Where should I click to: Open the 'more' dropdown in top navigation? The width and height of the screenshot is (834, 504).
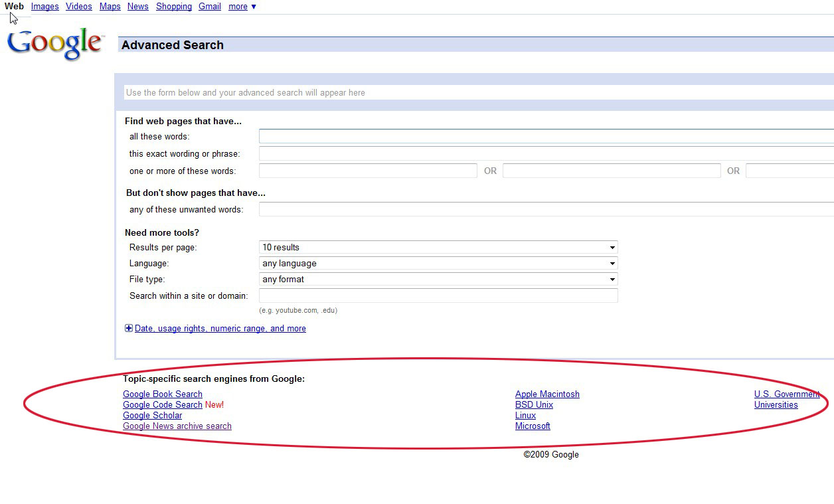click(x=242, y=7)
